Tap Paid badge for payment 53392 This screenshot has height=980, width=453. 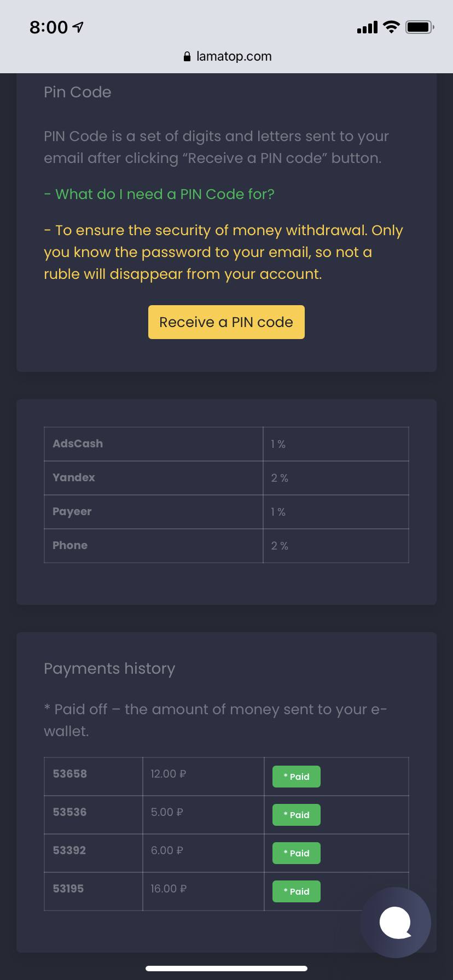(x=297, y=853)
